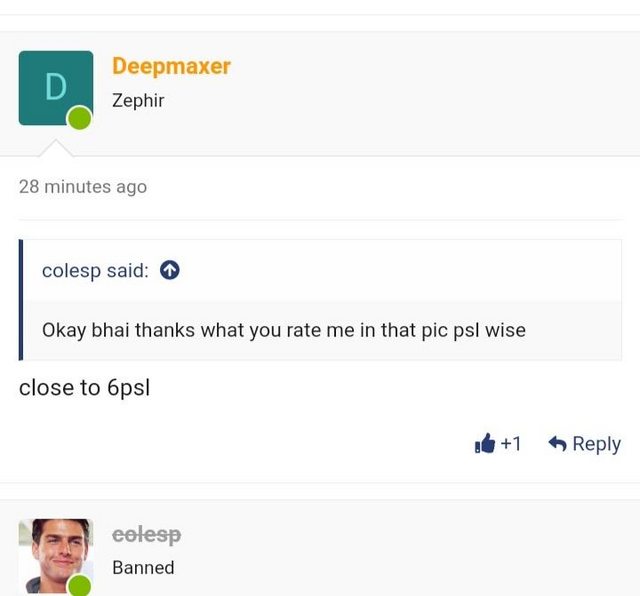Expand the quoted 'Okay bhai thanks' message
The width and height of the screenshot is (640, 596).
point(284,330)
